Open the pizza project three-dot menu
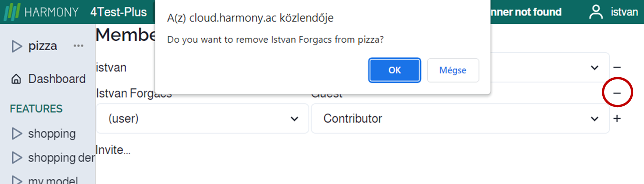The height and width of the screenshot is (184, 644). coord(78,46)
